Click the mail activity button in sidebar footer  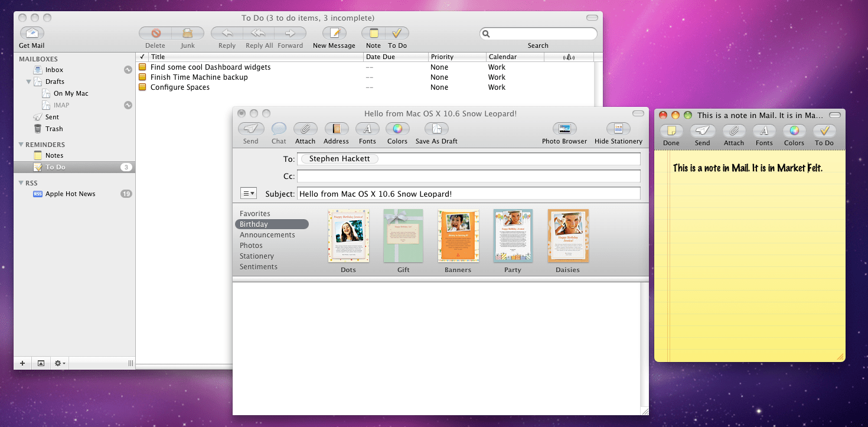point(41,363)
